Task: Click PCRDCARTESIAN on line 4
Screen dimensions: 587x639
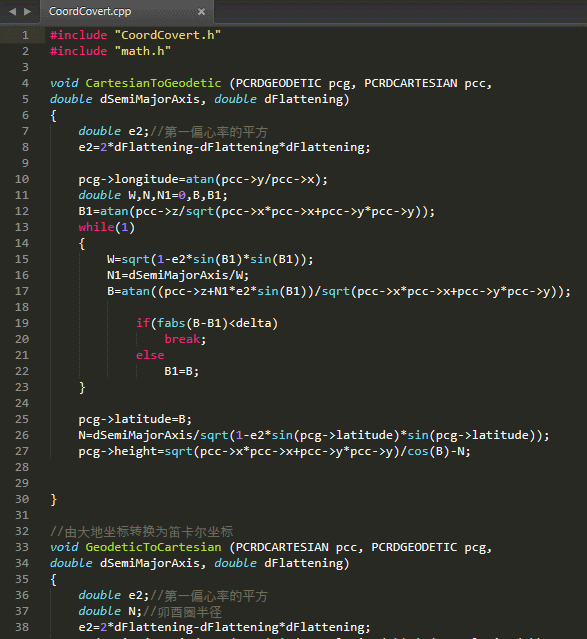Action: click(411, 83)
